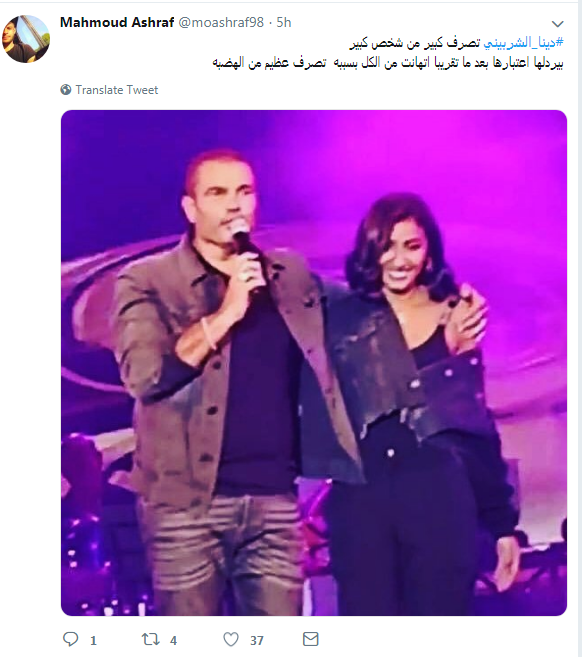Open direct message envelope icon
582x657 pixels.
310,639
